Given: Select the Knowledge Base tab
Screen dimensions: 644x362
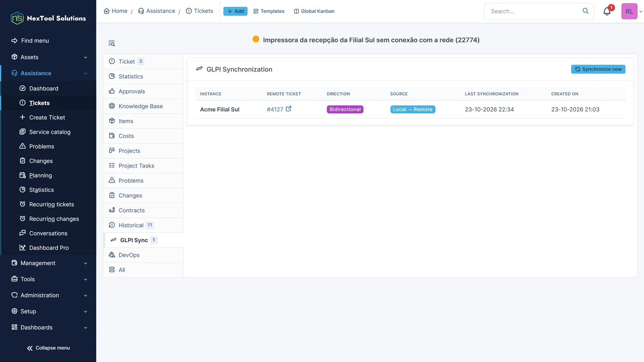Looking at the screenshot, I should [x=143, y=106].
